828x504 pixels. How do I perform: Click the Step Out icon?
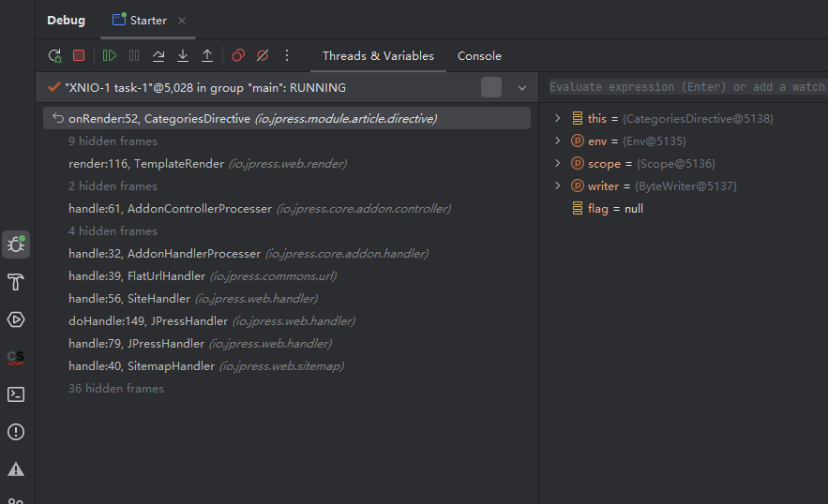click(x=207, y=56)
